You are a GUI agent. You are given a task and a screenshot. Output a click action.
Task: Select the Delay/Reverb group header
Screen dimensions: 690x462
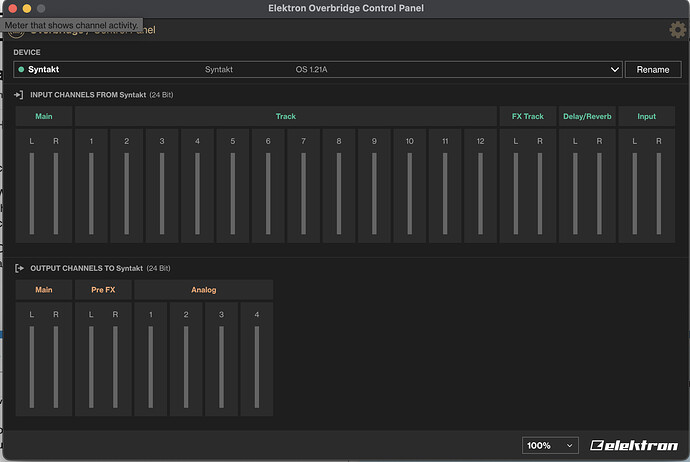tap(587, 116)
